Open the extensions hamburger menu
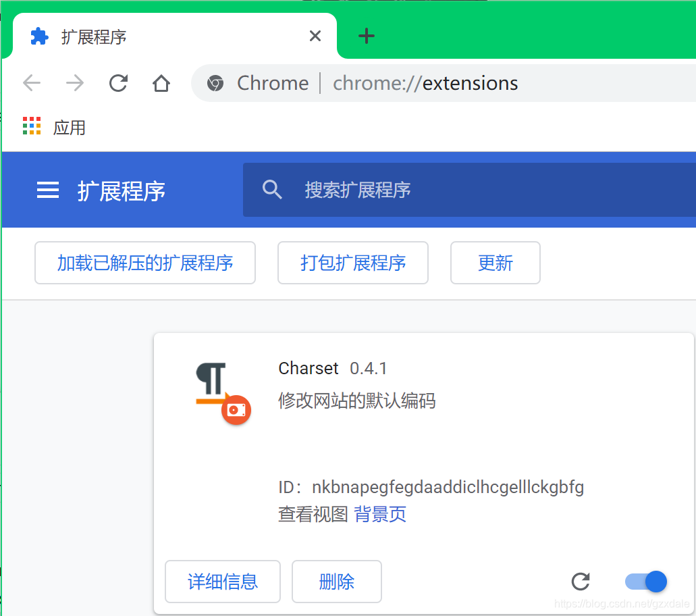 48,190
